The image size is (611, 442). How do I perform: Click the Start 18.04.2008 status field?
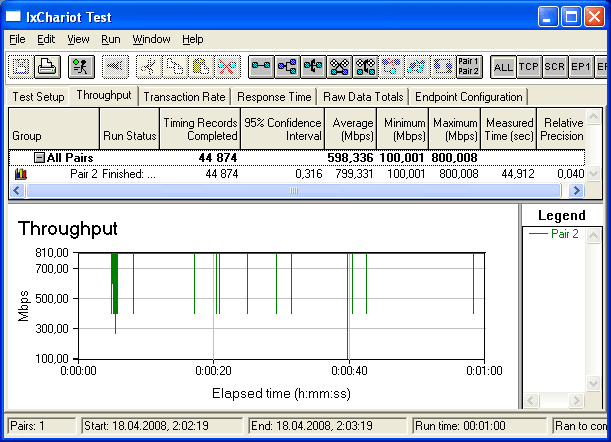point(162,426)
